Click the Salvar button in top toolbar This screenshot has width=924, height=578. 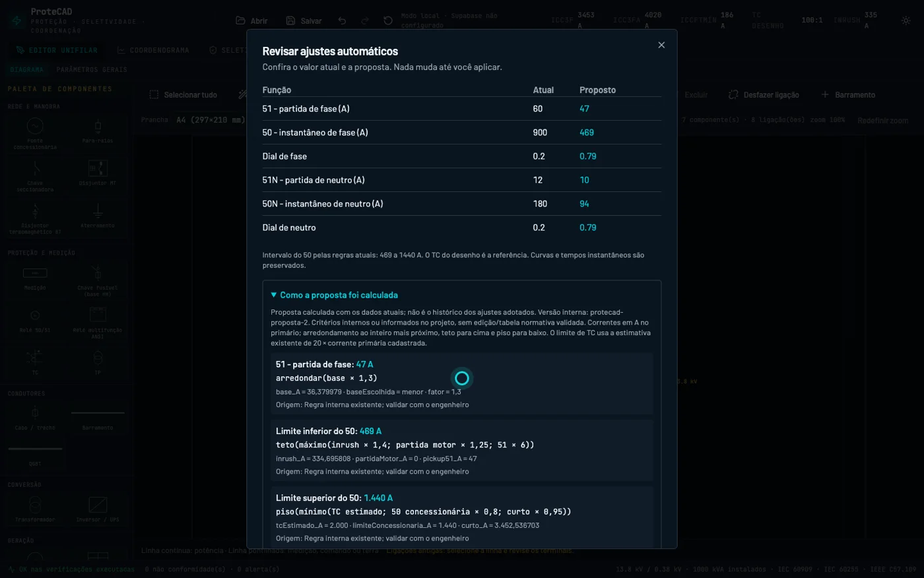tap(304, 20)
